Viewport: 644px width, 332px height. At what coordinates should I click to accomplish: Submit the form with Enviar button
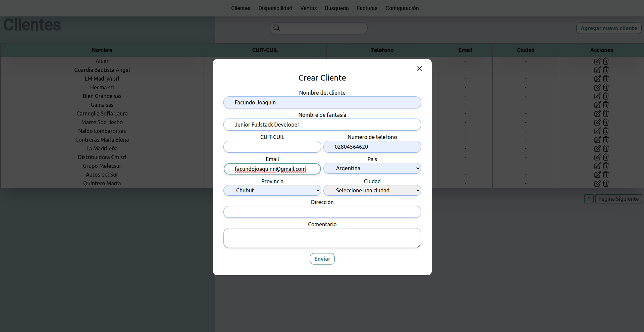(x=322, y=259)
